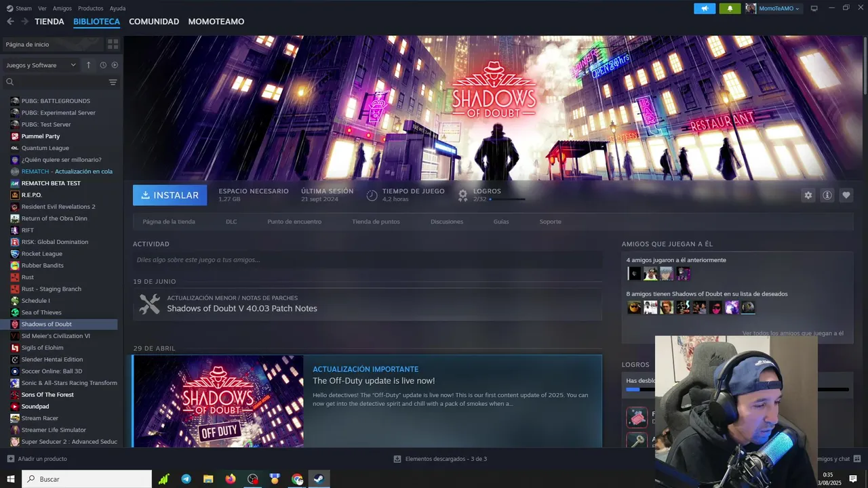
Task: Open the DLC link
Action: (x=231, y=222)
